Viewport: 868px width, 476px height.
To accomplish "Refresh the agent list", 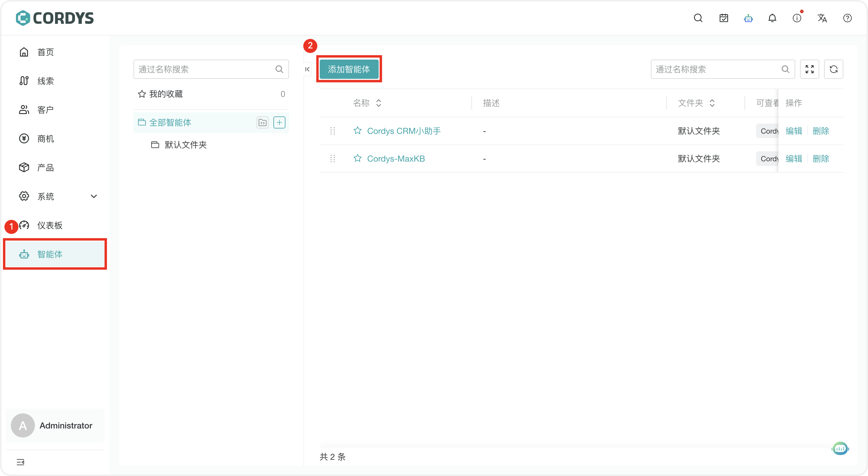I will click(x=833, y=69).
